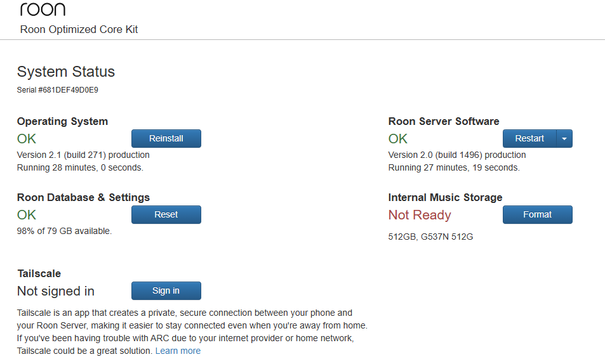Screen dimensions: 605x364
Task: Format the Internal Music Storage
Action: pos(537,215)
